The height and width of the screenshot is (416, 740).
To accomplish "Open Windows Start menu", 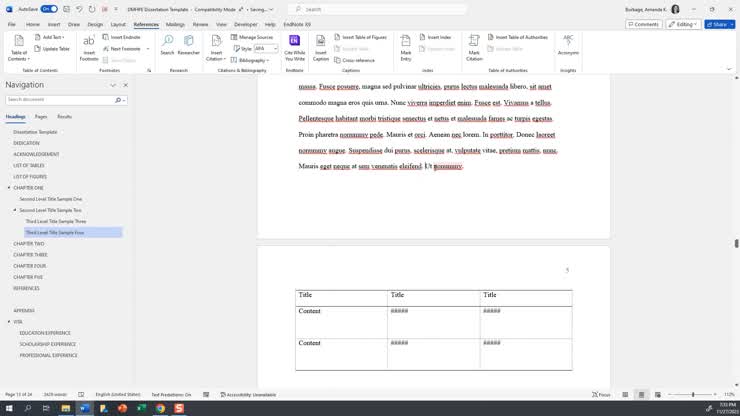I will click(9, 408).
